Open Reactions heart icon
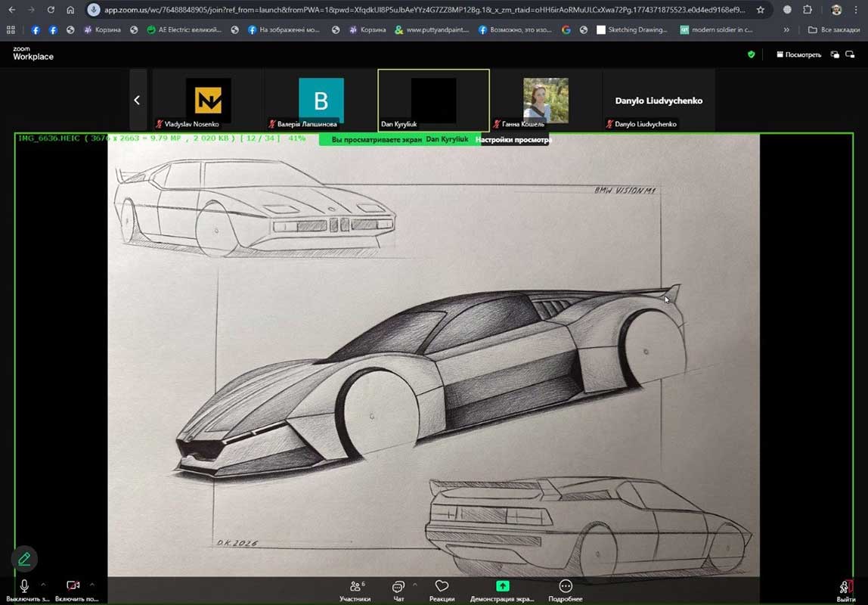Viewport: 868px width, 605px height. (442, 587)
